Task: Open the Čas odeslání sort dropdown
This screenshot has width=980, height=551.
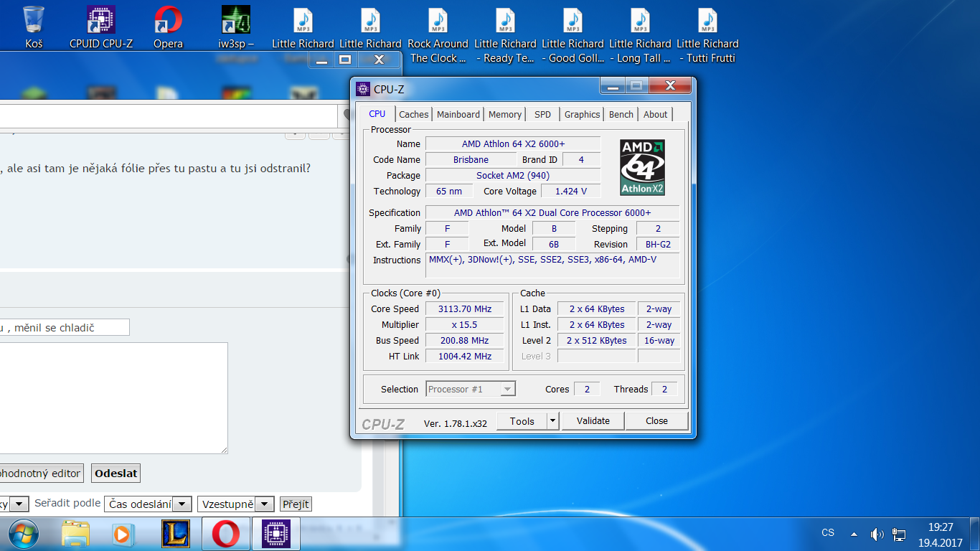Action: [x=148, y=504]
